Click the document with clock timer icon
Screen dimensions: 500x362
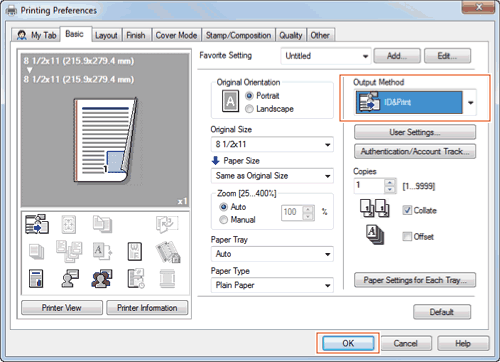tap(136, 278)
